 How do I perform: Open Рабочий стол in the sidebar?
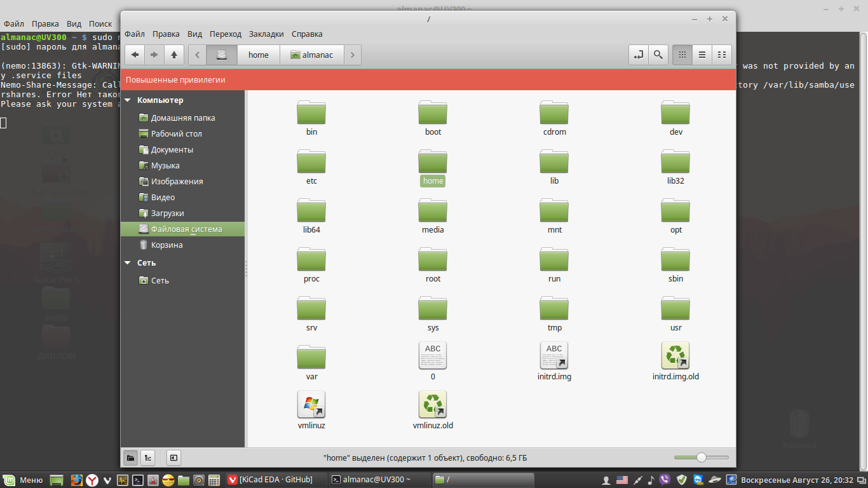182,134
